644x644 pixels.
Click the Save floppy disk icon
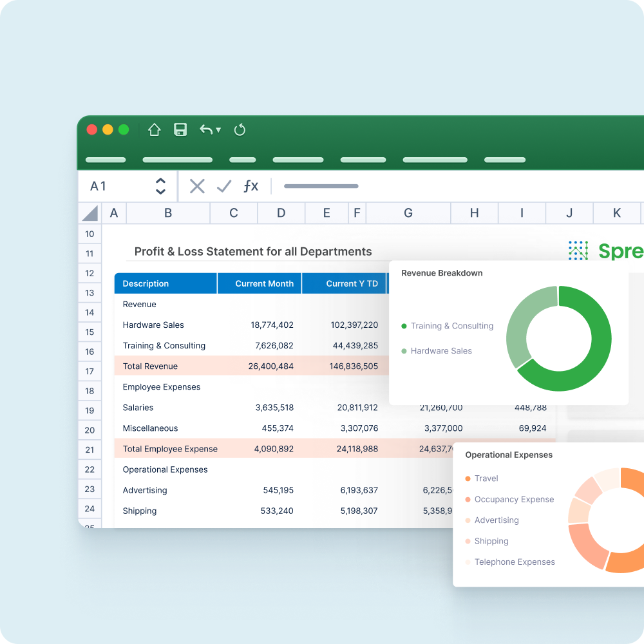(180, 129)
